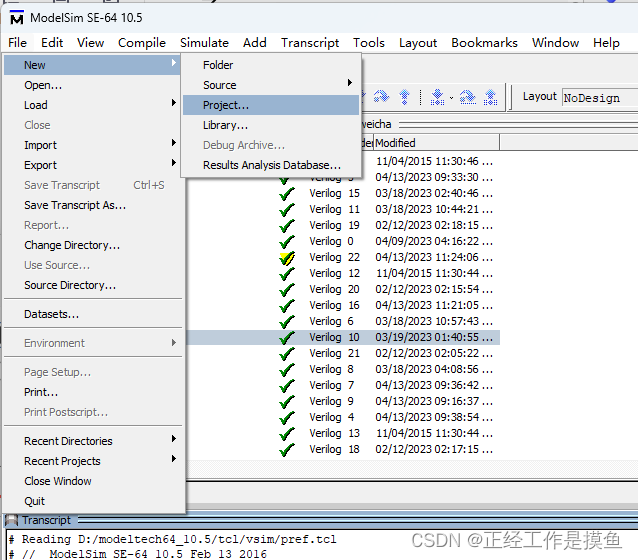Click date 04/13/2023 11:24:06 cell
Image resolution: width=638 pixels, height=560 pixels.
click(x=427, y=257)
